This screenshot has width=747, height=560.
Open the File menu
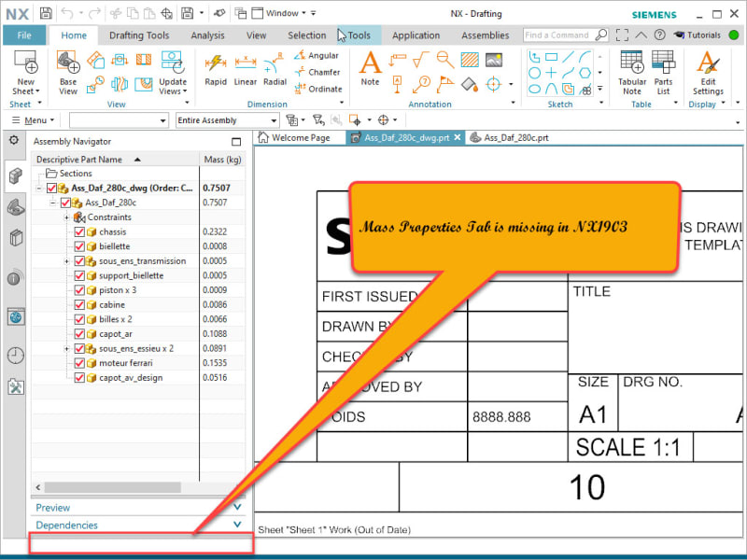coord(24,35)
